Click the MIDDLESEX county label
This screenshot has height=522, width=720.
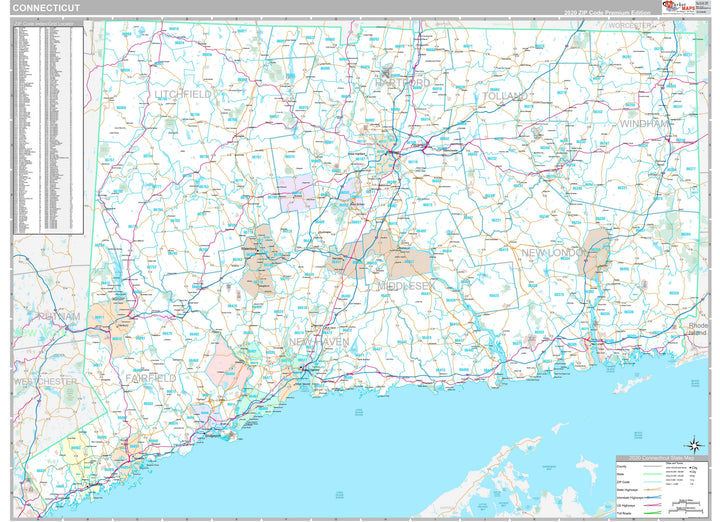click(x=405, y=286)
